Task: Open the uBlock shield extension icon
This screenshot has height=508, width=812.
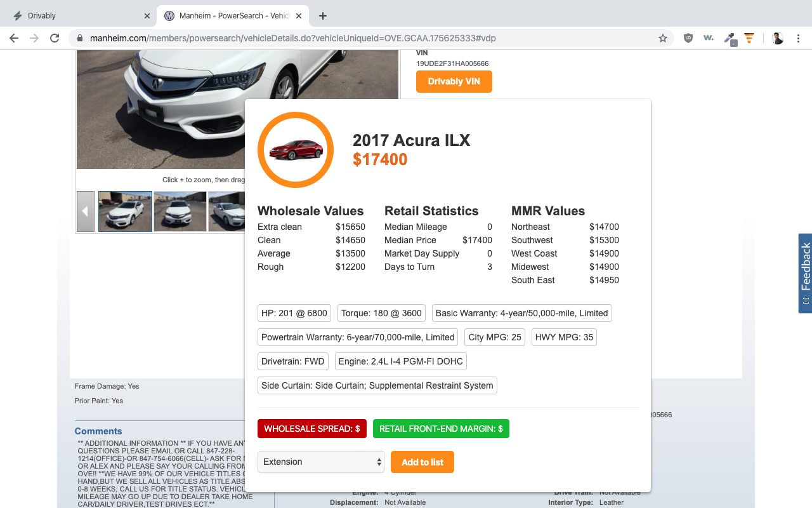Action: 688,38
